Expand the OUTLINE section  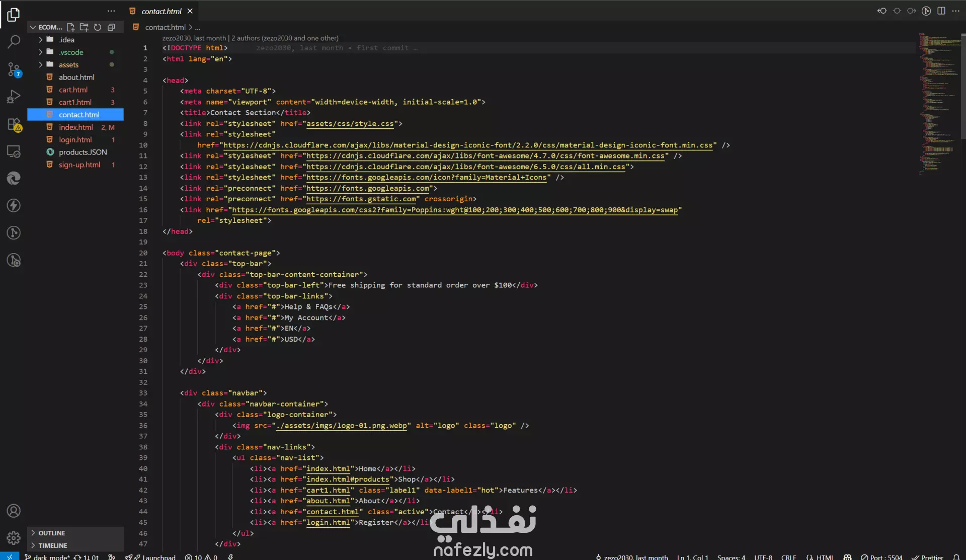coord(52,533)
